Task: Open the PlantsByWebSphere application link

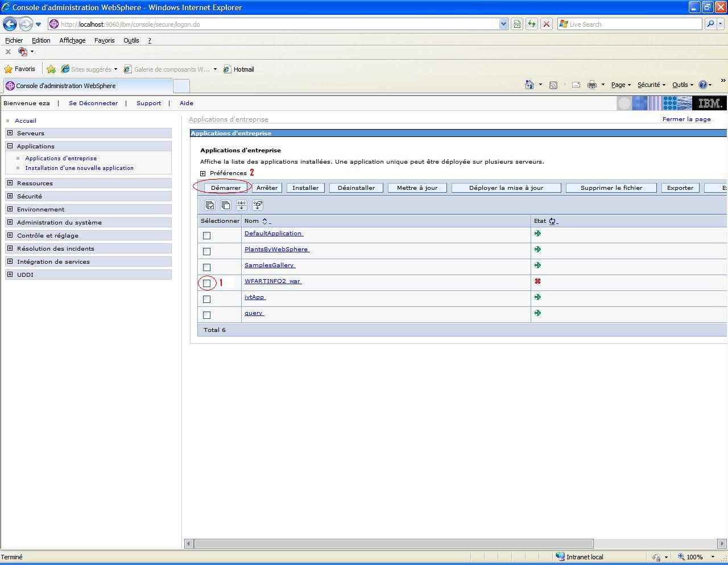Action: pyautogui.click(x=276, y=250)
